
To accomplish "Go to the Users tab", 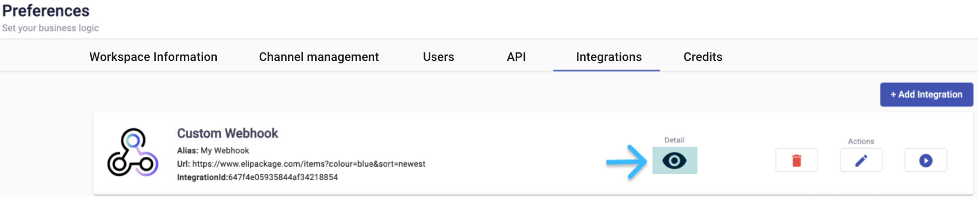I will pyautogui.click(x=439, y=57).
